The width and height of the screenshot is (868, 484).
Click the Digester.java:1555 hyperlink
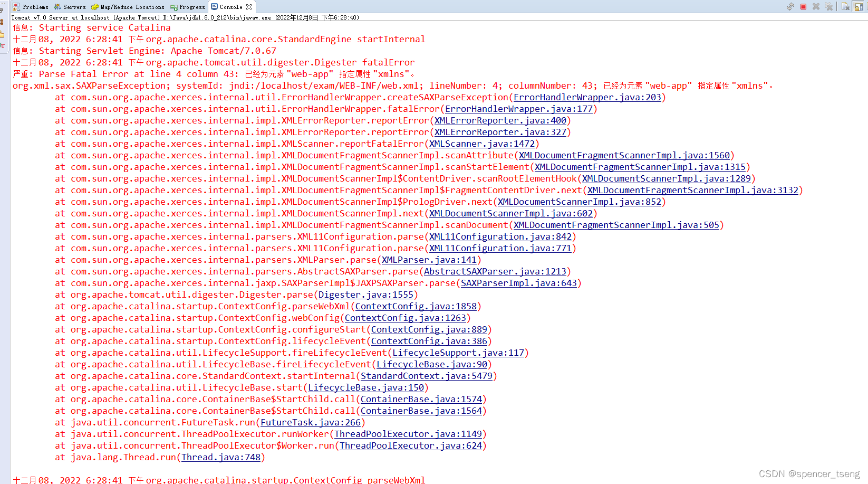tap(365, 295)
